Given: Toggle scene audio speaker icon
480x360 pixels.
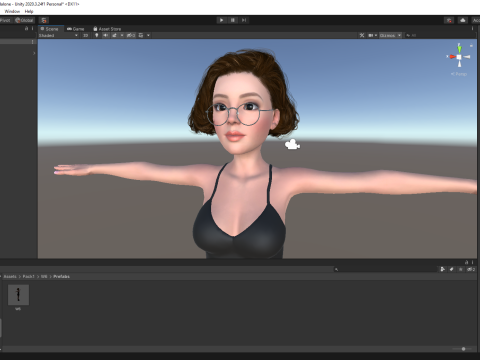Looking at the screenshot, I should pyautogui.click(x=106, y=35).
